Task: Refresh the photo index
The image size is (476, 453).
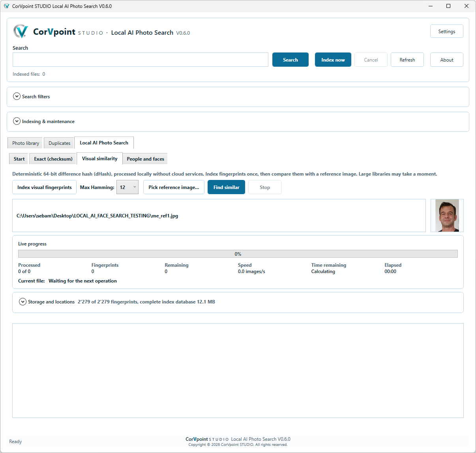Action: tap(407, 60)
